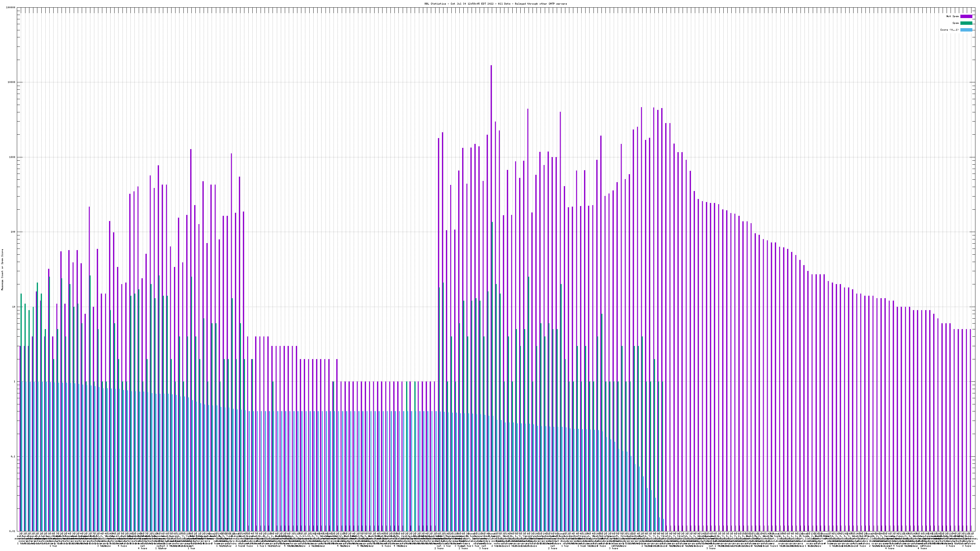The height and width of the screenshot is (551, 980).
Task: Click the 'Message Count or Spam Score' axis label
Action: click(x=2, y=270)
